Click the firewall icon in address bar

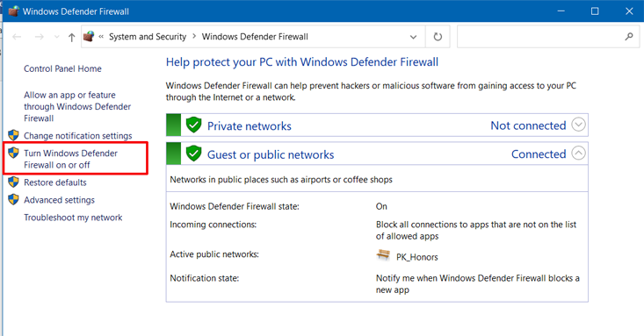[89, 37]
